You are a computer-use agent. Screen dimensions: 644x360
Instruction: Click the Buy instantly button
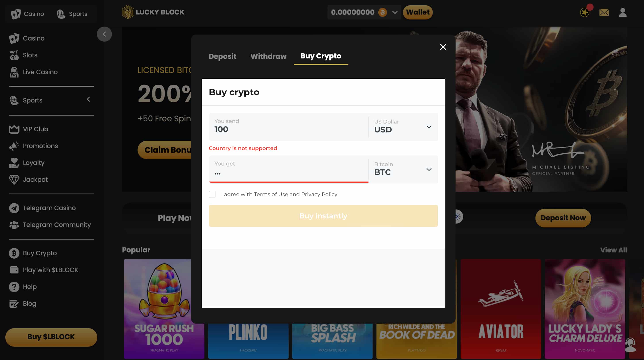click(323, 216)
